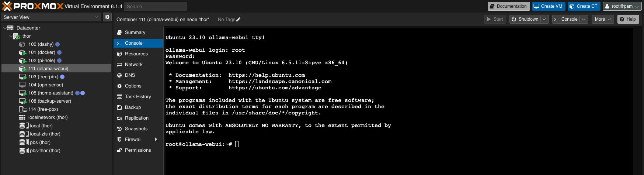644x175 pixels.
Task: Click the top Search field
Action: [x=155, y=6]
